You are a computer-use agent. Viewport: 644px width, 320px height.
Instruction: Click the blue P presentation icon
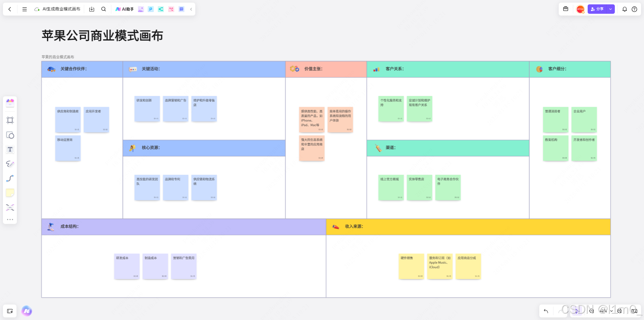coord(151,9)
